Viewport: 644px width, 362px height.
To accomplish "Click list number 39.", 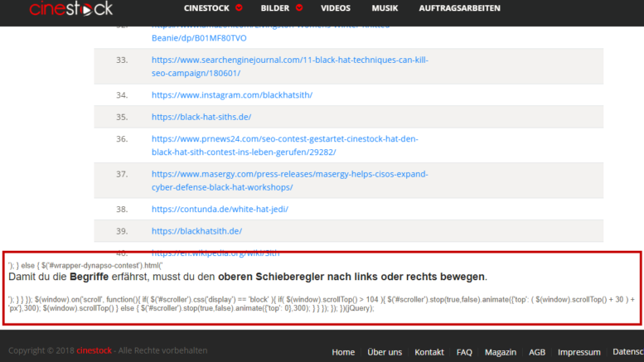I will [x=122, y=231].
